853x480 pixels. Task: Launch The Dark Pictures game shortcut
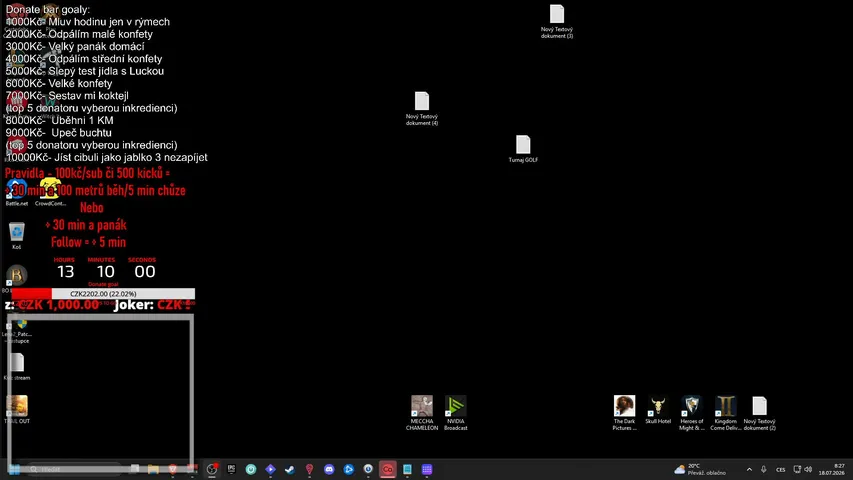tap(624, 413)
